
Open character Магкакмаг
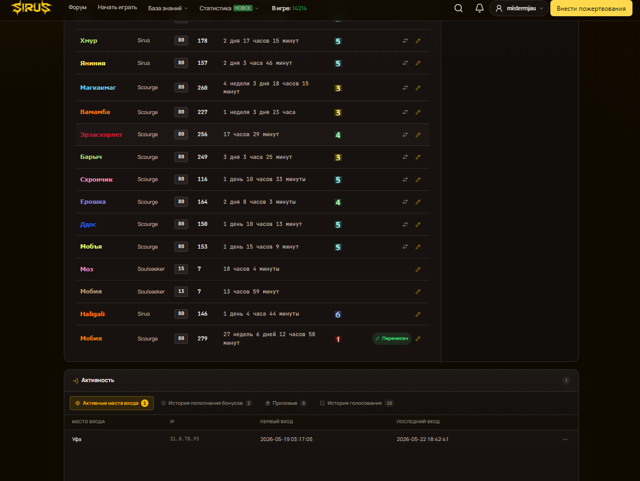(x=98, y=87)
